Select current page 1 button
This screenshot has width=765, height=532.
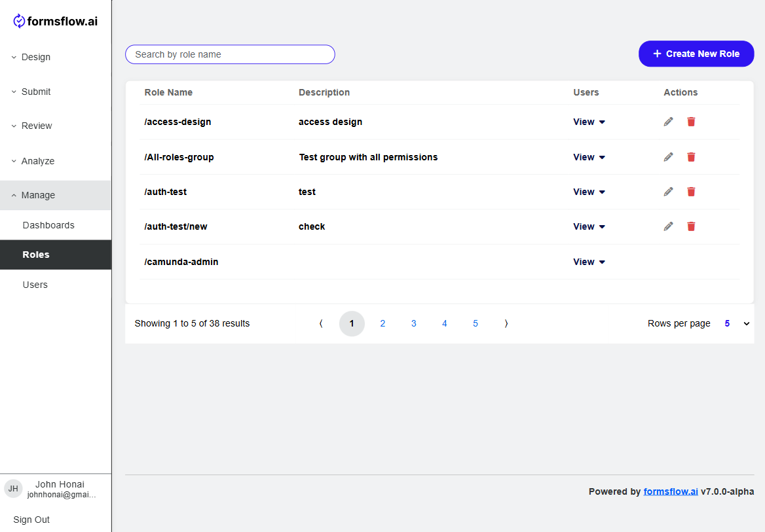click(x=352, y=323)
